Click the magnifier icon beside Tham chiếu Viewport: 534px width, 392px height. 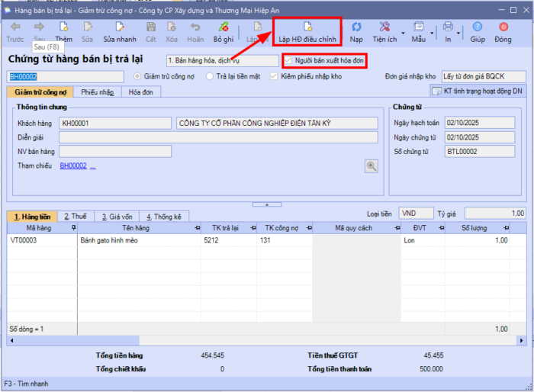(372, 165)
